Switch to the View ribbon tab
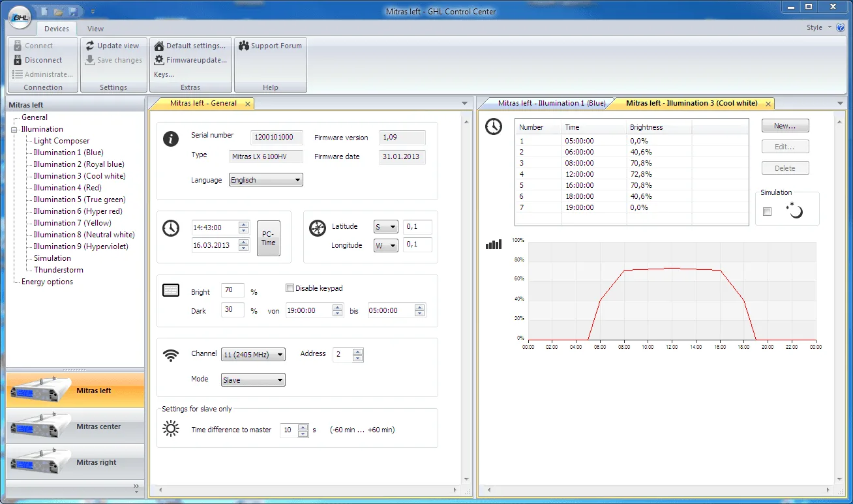Image resolution: width=853 pixels, height=504 pixels. click(95, 29)
